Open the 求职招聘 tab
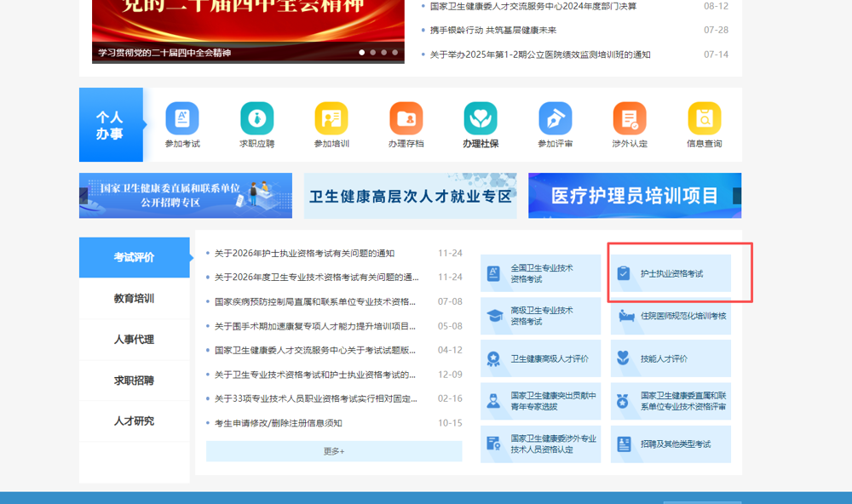Image resolution: width=852 pixels, height=504 pixels. pos(134,381)
